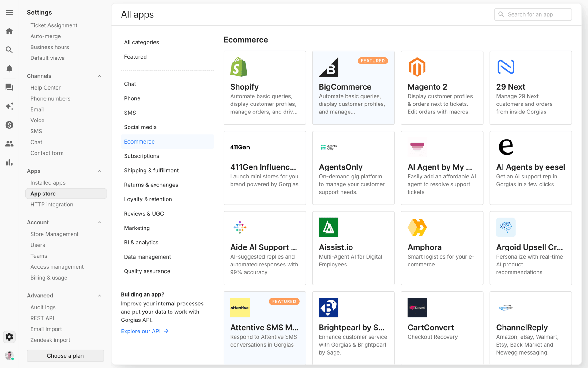Open the customers people icon
This screenshot has width=588, height=368.
point(9,144)
